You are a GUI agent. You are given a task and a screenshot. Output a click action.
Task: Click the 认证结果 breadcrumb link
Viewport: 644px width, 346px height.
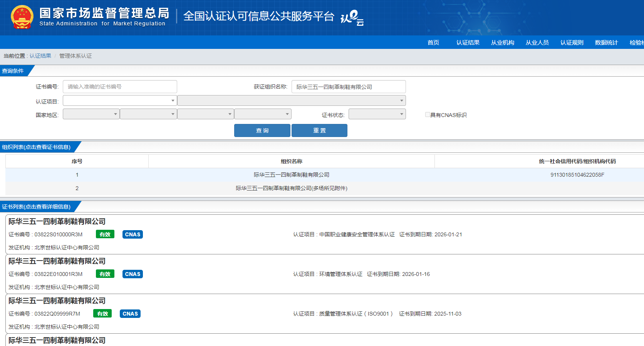click(40, 56)
